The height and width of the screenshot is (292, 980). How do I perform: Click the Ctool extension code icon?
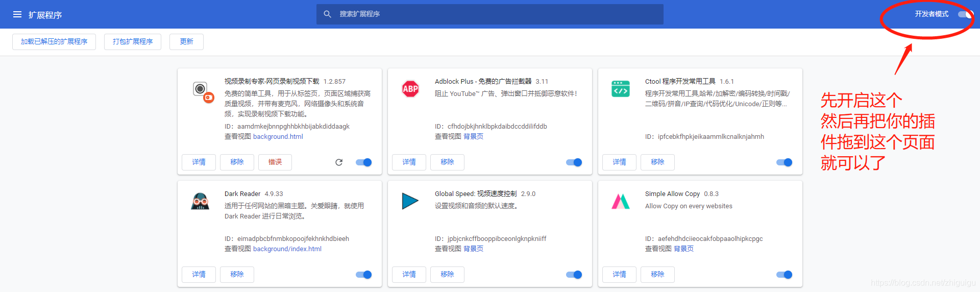(x=621, y=89)
